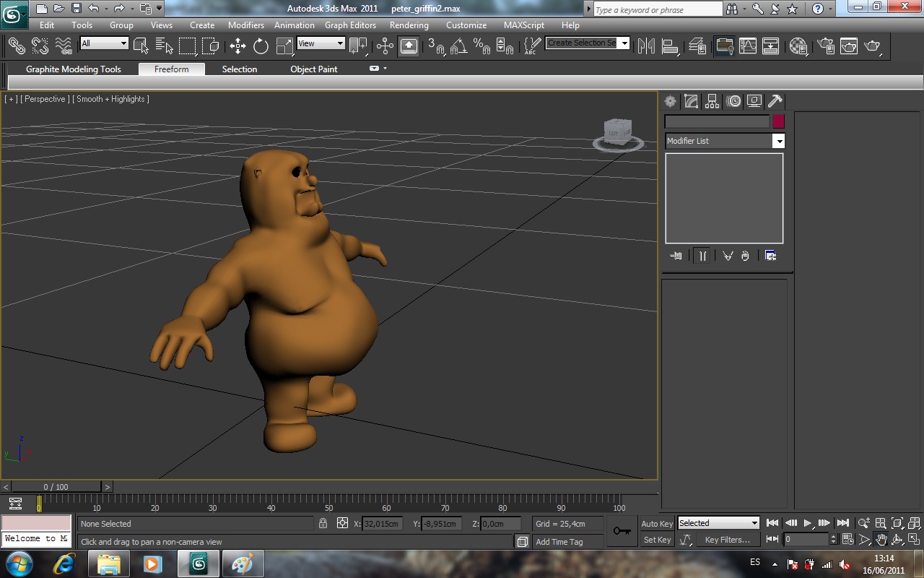Open the key mode Selected dropdown

tap(719, 523)
